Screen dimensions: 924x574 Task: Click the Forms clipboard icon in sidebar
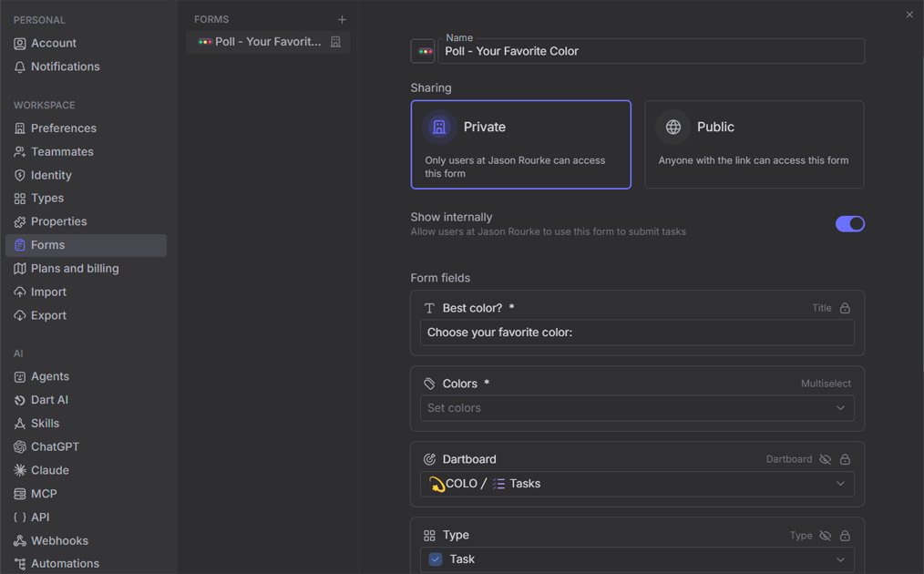pos(20,245)
